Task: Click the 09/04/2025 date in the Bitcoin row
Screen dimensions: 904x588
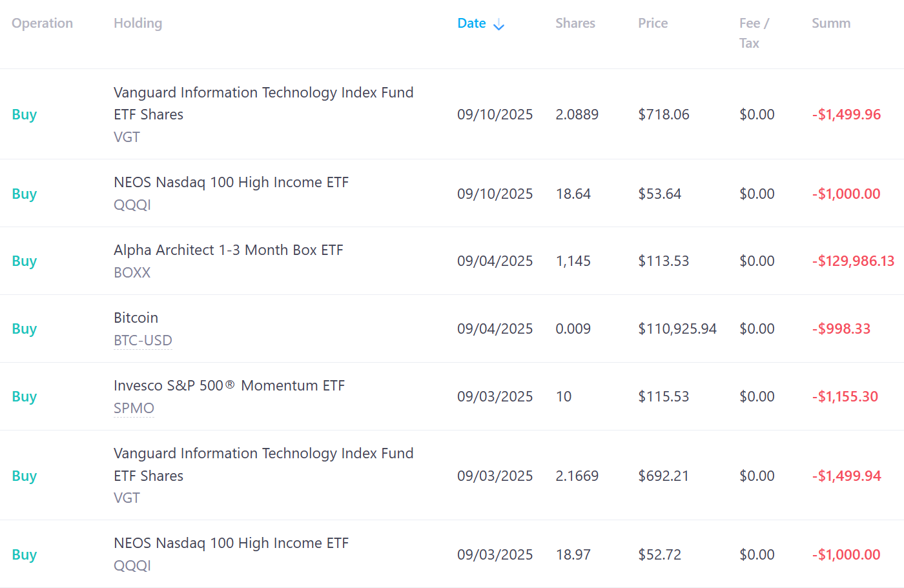Action: coord(495,329)
